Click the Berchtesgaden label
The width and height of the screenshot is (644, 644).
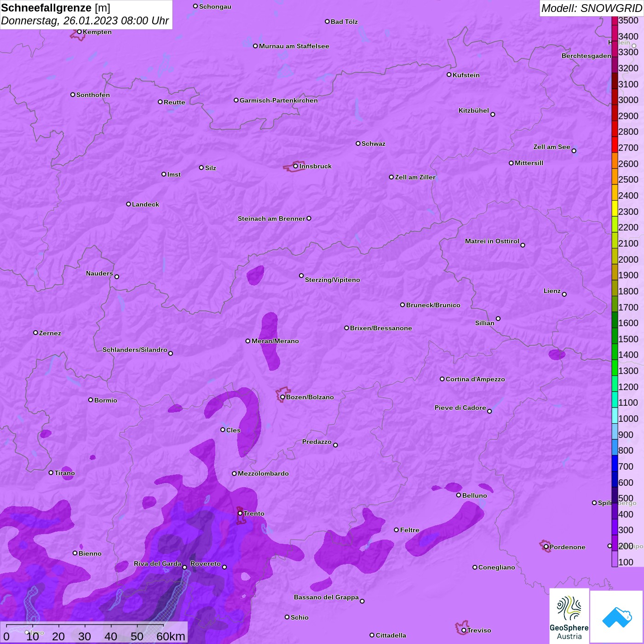tap(586, 56)
